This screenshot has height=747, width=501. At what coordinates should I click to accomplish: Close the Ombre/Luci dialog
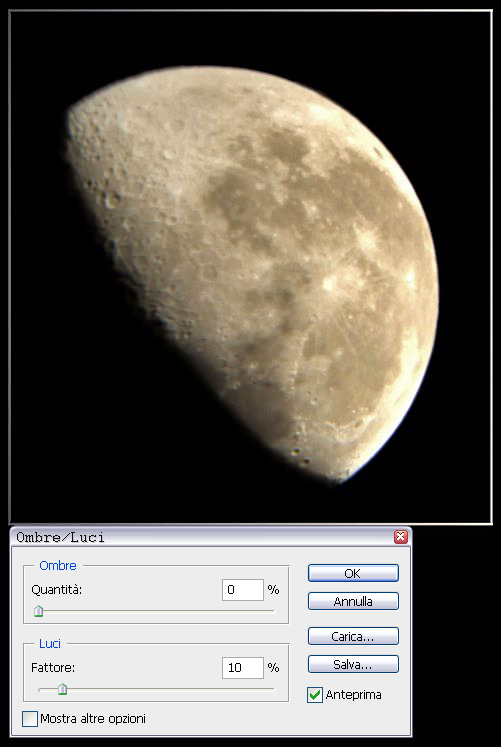[x=401, y=537]
